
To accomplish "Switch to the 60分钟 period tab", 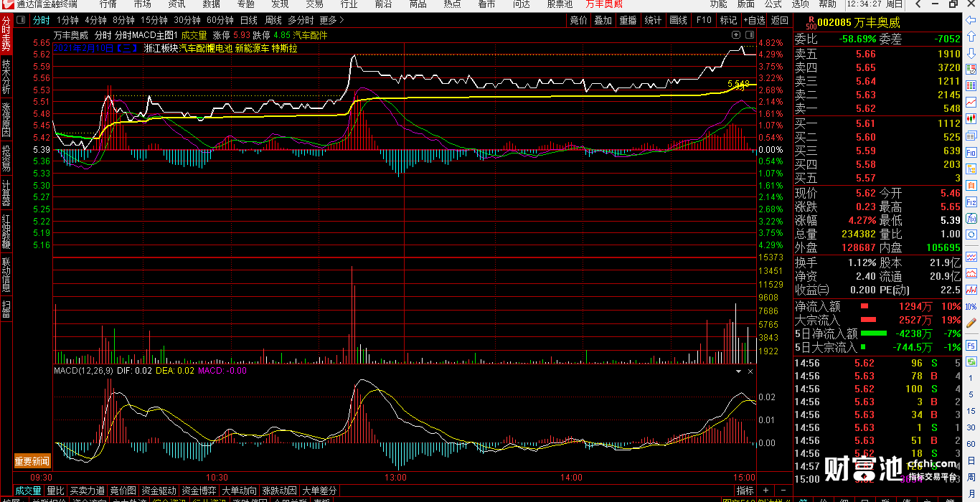I will point(220,20).
